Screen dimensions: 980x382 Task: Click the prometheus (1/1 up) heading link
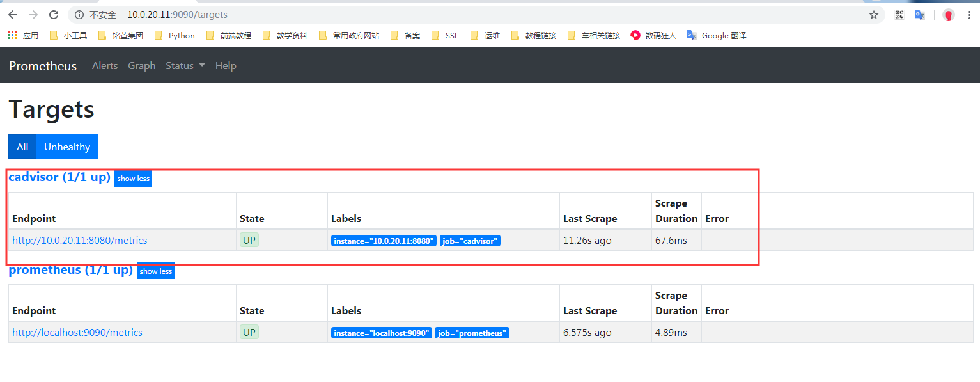[x=70, y=270]
